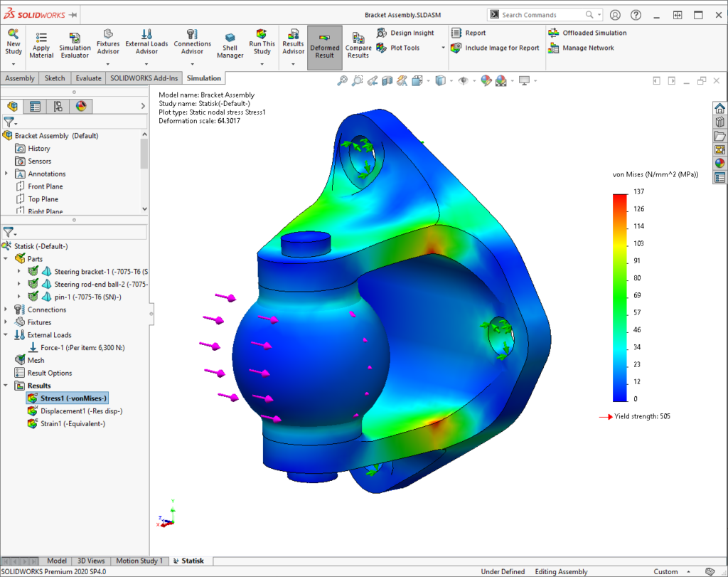Click the von Mises color legend bar

tap(620, 299)
